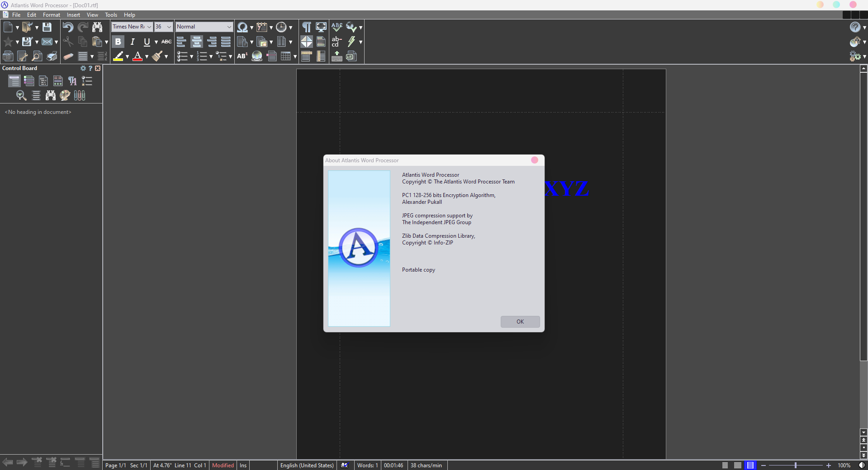
Task: Open the Find binoculars panel in Control Board
Action: [51, 95]
